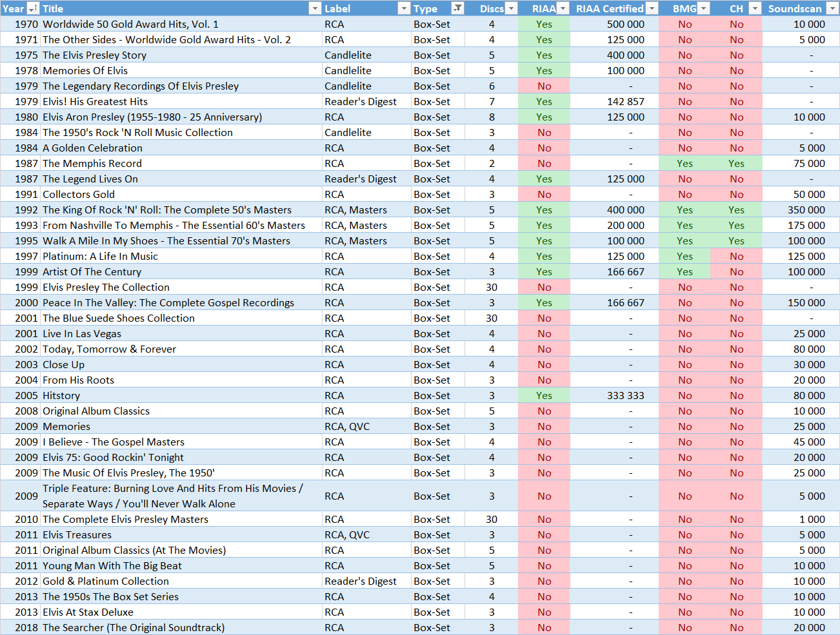Click Soundscan value 45 000
840x635 pixels.
coord(801,442)
